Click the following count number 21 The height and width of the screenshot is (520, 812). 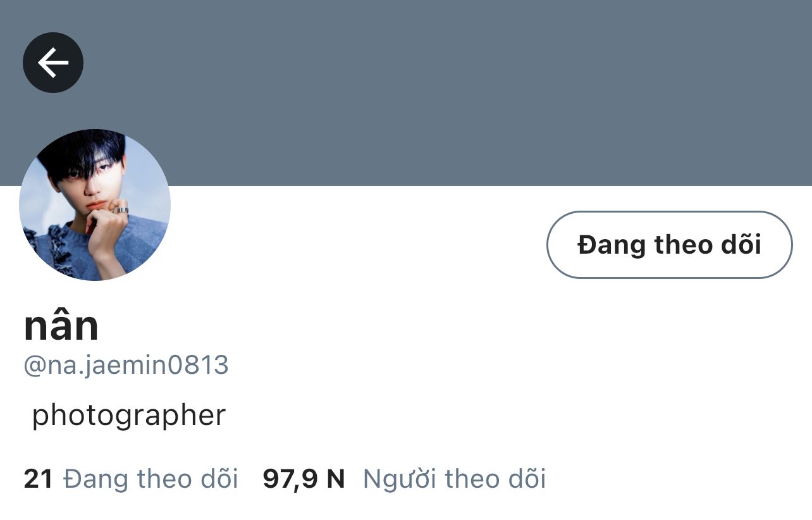pos(39,479)
